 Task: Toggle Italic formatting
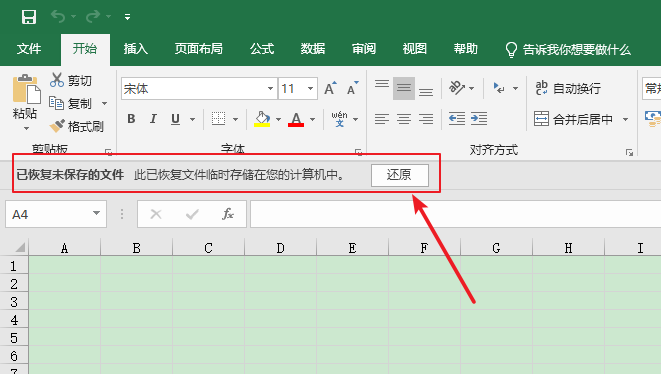tap(153, 119)
